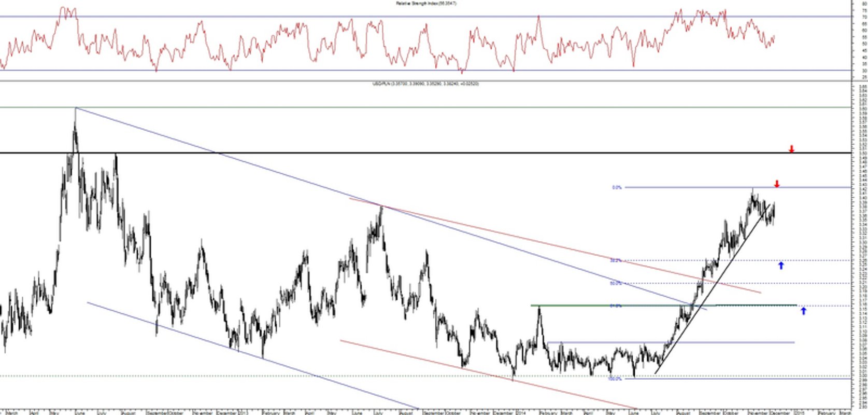Select the 0.0% Fibonacci level label

pos(617,187)
